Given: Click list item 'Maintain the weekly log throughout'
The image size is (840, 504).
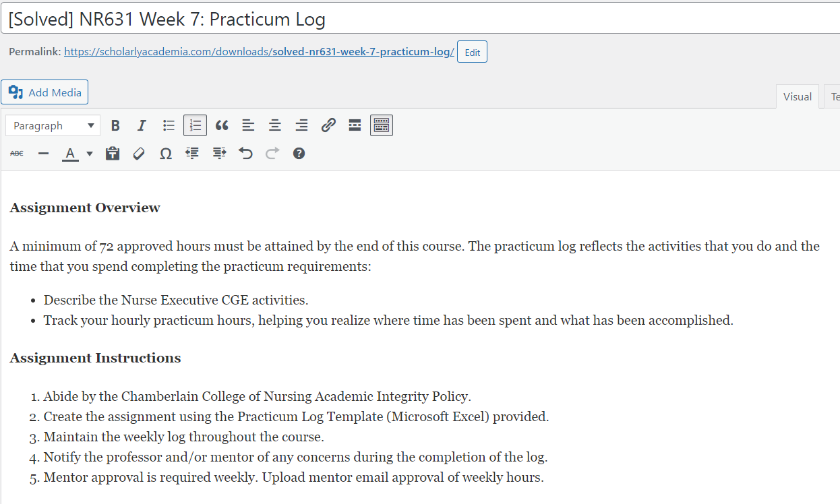Looking at the screenshot, I should 184,437.
